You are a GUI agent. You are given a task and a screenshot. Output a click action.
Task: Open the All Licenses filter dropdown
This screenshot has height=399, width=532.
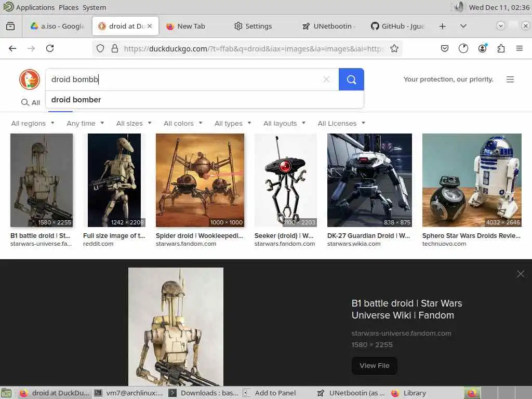pyautogui.click(x=341, y=124)
